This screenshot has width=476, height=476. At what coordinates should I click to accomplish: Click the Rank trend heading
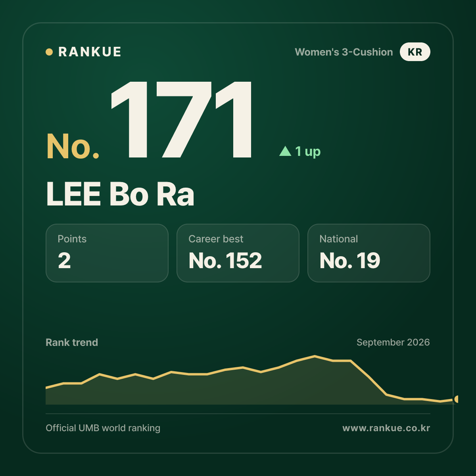[72, 342]
